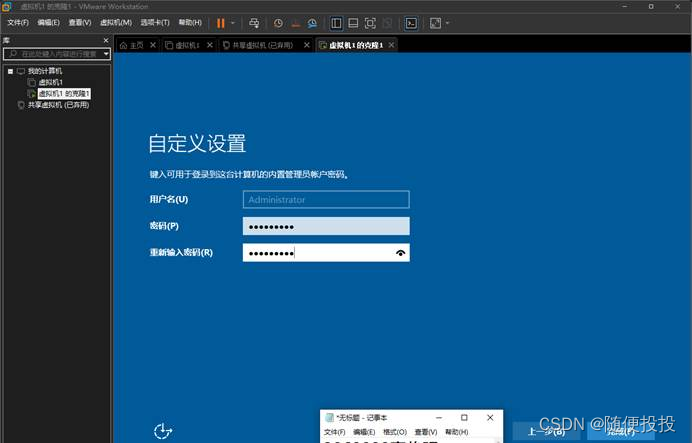
Task: Close the library 库 panel
Action: [105, 40]
